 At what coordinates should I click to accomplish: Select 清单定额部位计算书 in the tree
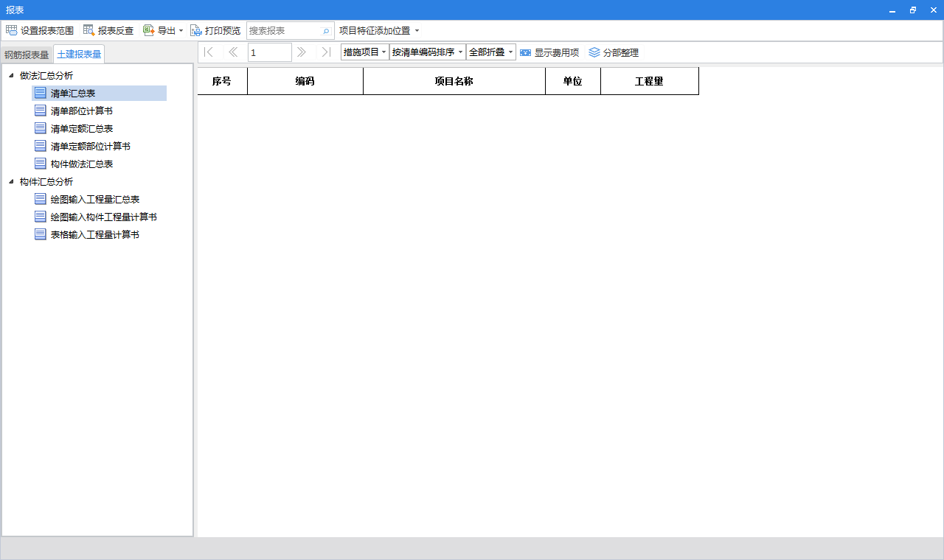coord(90,146)
